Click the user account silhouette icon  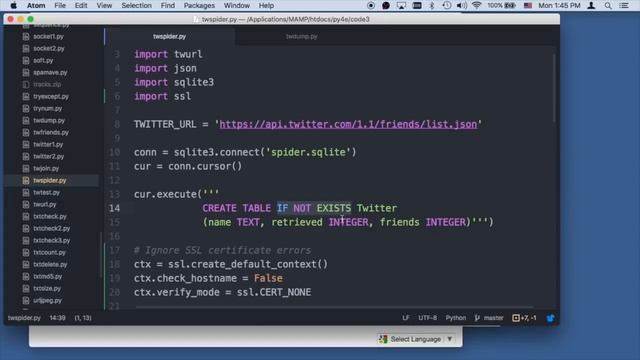[591, 5]
